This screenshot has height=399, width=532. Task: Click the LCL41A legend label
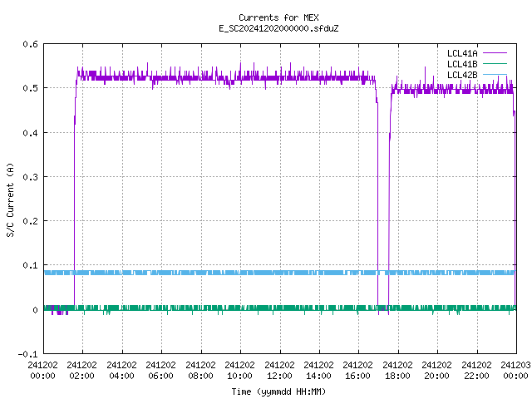[462, 53]
